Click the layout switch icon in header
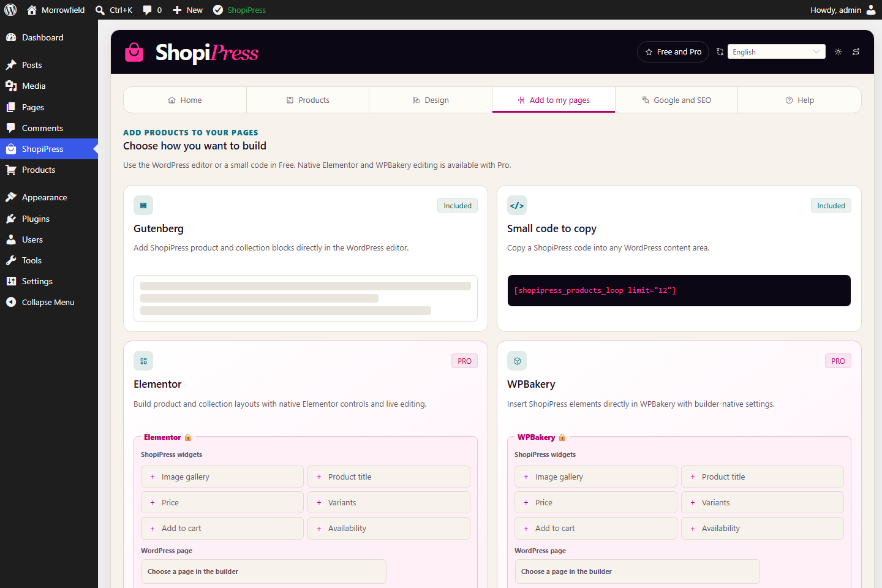The width and height of the screenshot is (882, 588). (856, 52)
